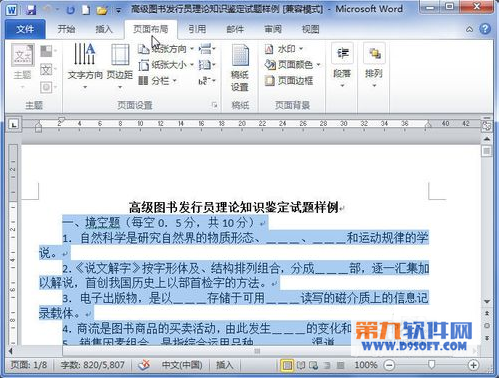Click the Redo button in Quick Access Toolbar
The image size is (499, 378).
(70, 10)
